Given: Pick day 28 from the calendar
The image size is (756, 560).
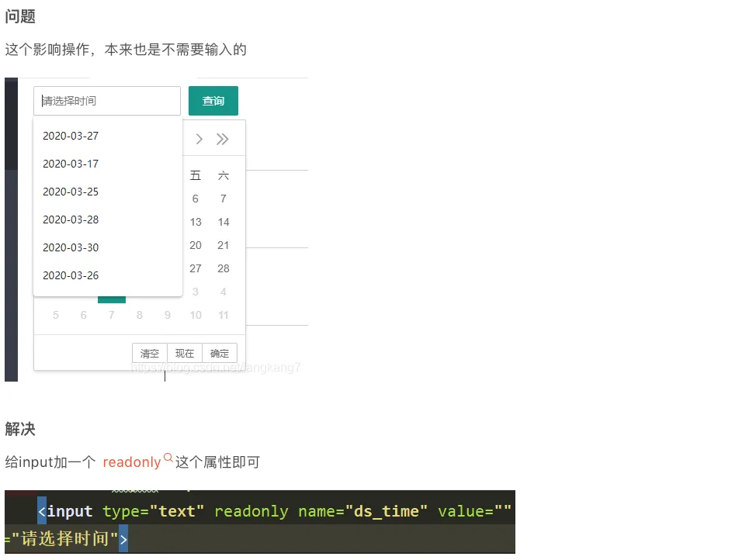Looking at the screenshot, I should point(223,268).
